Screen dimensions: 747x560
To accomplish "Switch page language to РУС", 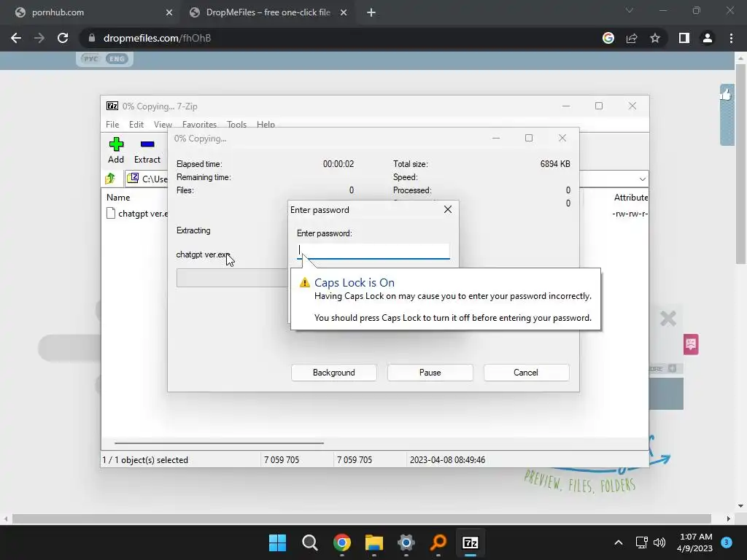I will 90,58.
